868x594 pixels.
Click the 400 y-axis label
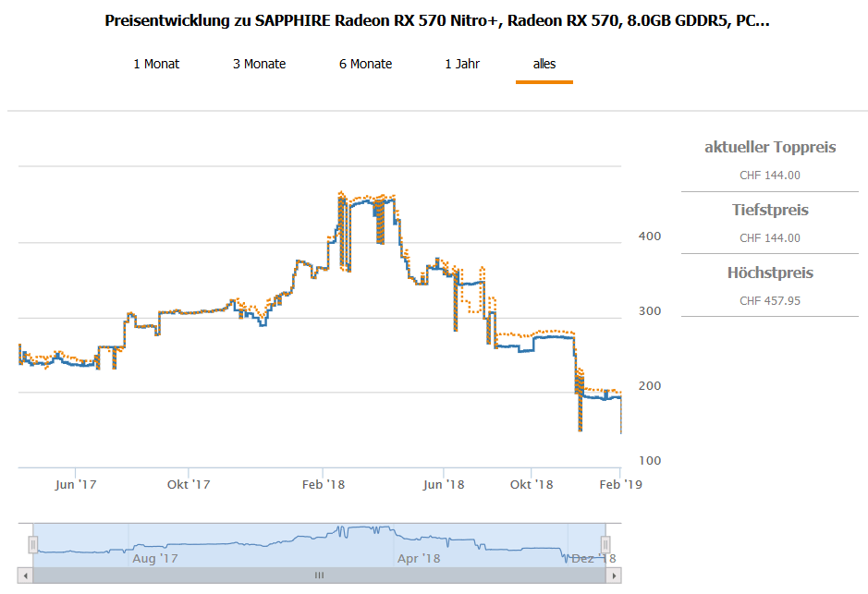[650, 236]
